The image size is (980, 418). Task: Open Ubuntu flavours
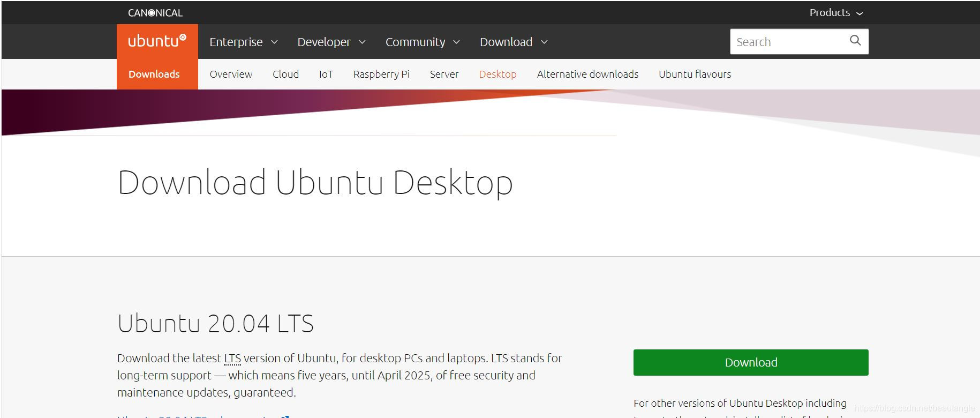tap(695, 74)
